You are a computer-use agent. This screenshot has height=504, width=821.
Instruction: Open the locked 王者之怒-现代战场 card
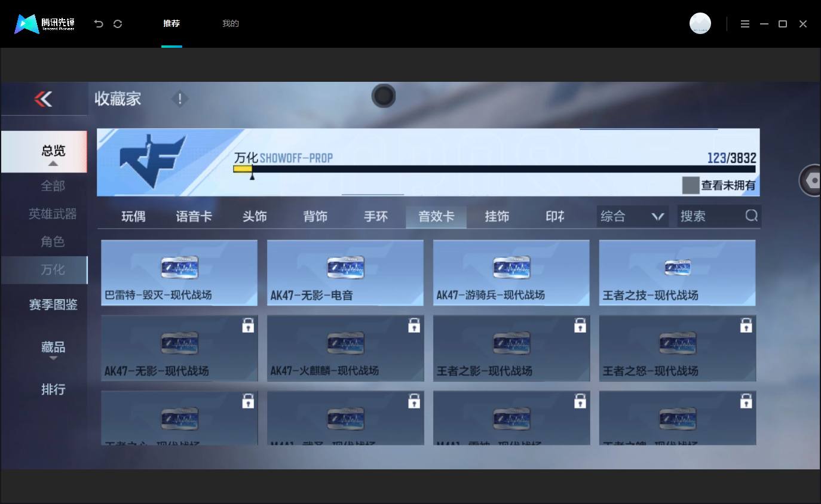(678, 348)
